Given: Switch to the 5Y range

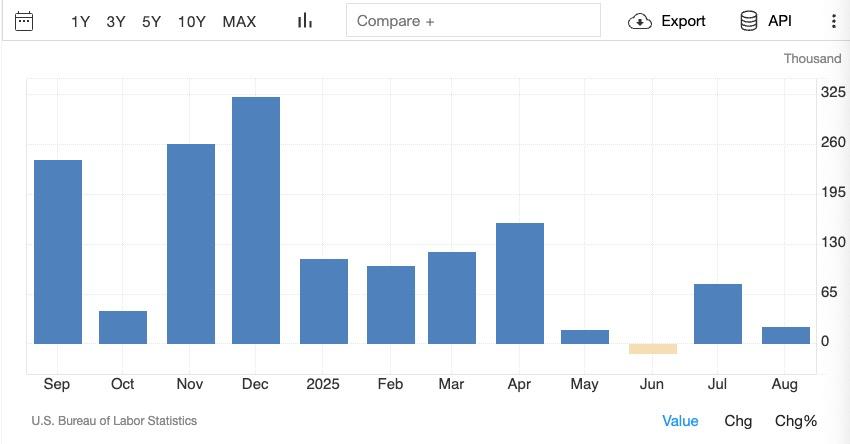Looking at the screenshot, I should (151, 21).
